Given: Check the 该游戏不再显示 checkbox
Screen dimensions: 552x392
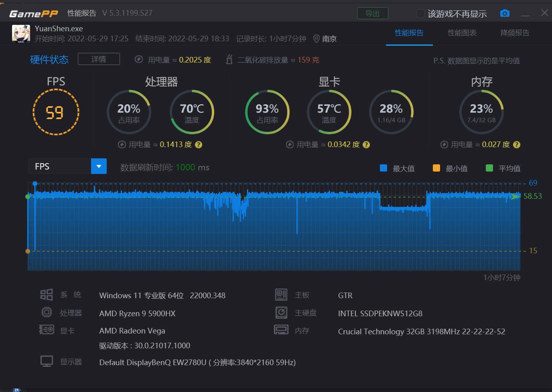Looking at the screenshot, I should [x=420, y=13].
